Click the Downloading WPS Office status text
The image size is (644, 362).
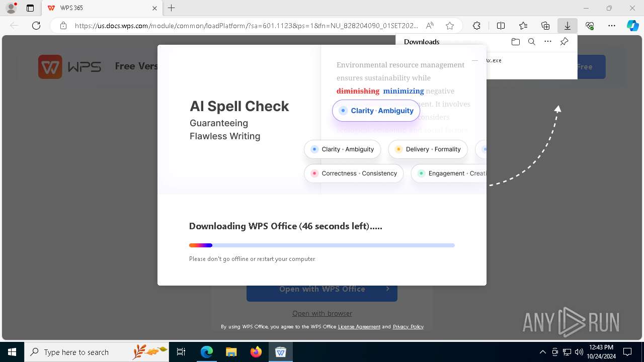pyautogui.click(x=286, y=226)
